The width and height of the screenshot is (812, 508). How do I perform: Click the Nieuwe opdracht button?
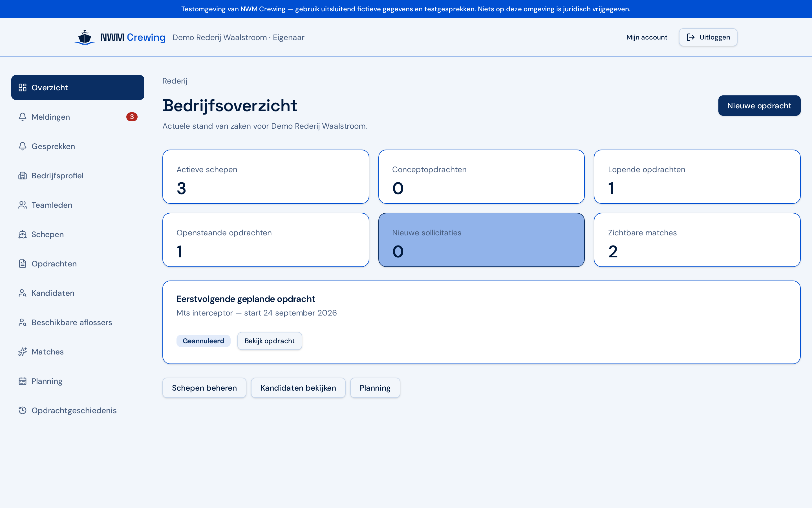[x=759, y=106]
